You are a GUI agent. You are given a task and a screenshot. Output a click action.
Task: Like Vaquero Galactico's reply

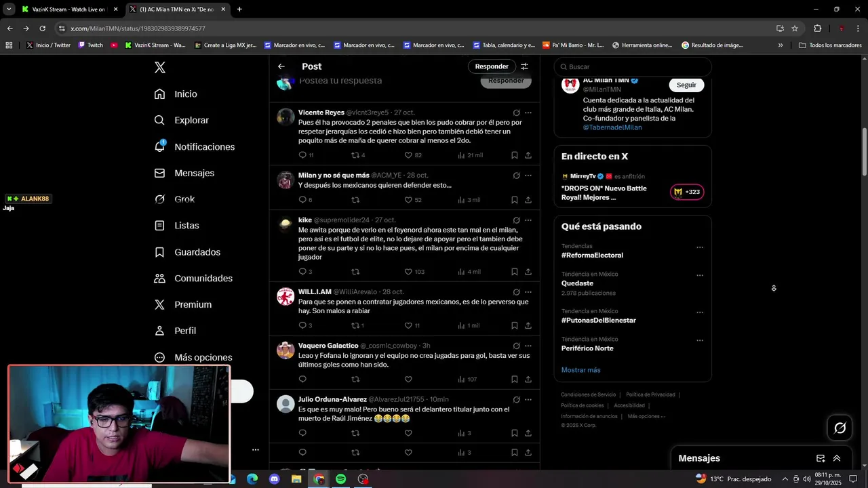[x=408, y=380]
